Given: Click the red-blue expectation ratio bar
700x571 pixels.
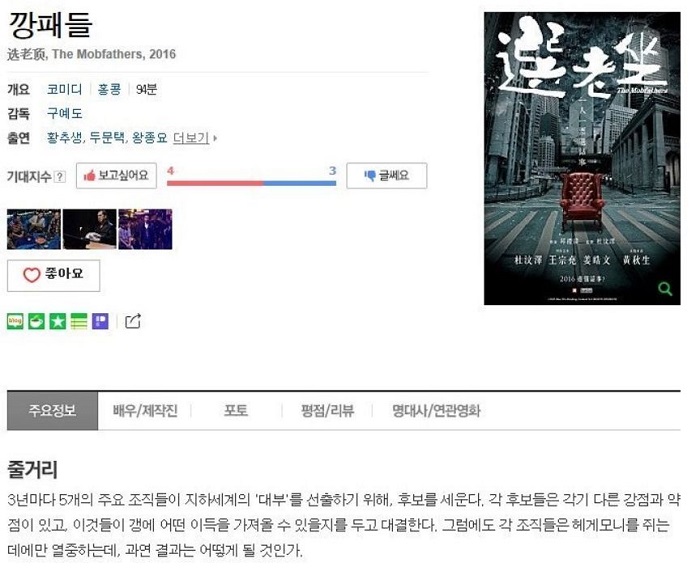Looking at the screenshot, I should (x=251, y=183).
